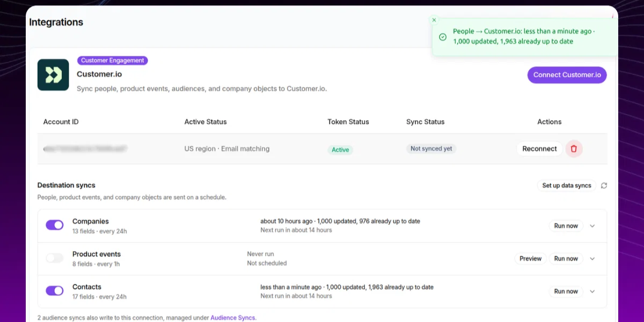Click the Not synced yet status badge
The image size is (644, 322).
click(x=431, y=149)
